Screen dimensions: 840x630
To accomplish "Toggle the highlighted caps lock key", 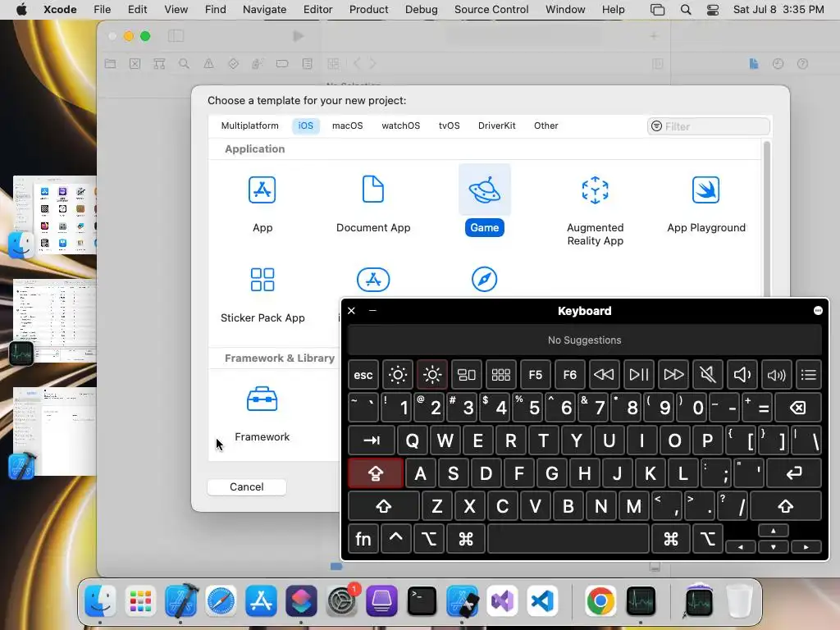I will (376, 473).
